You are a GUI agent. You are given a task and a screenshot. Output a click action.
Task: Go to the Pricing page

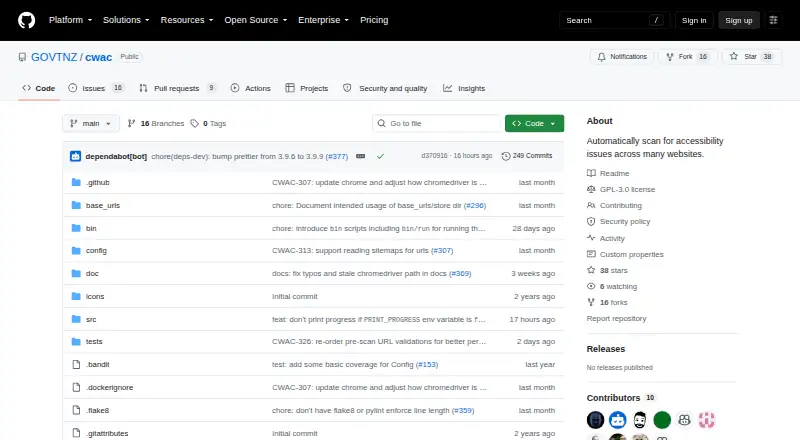pos(374,20)
